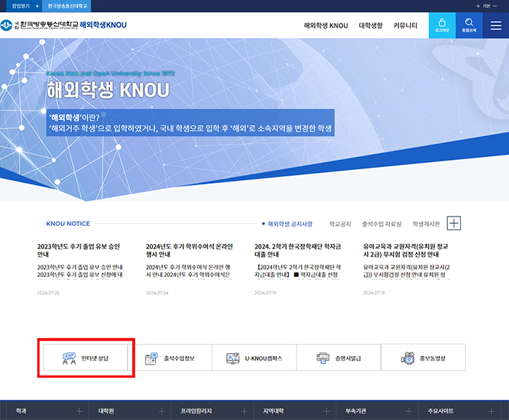Viewport: 509px width, 420px height.
Task: Open the 홍보동영상 video camera icon
Action: [x=409, y=358]
